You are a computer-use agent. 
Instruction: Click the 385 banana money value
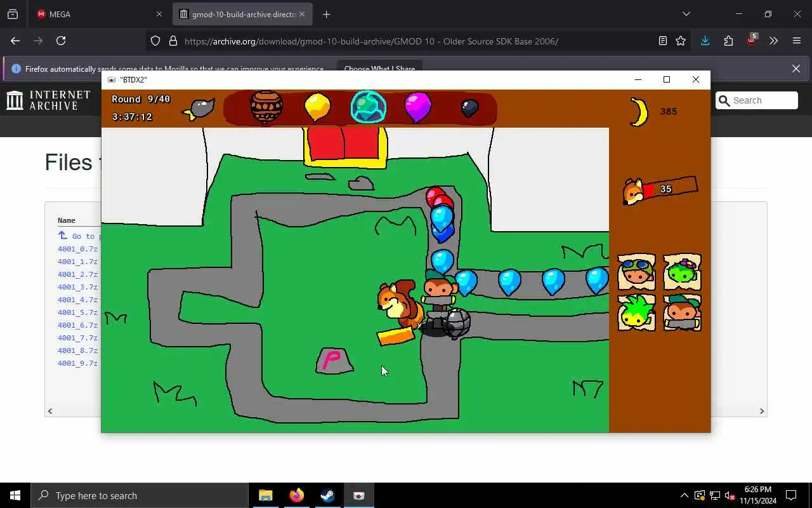click(x=669, y=111)
